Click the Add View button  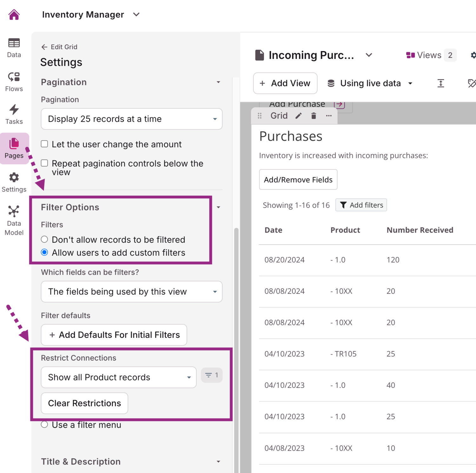[x=285, y=83]
